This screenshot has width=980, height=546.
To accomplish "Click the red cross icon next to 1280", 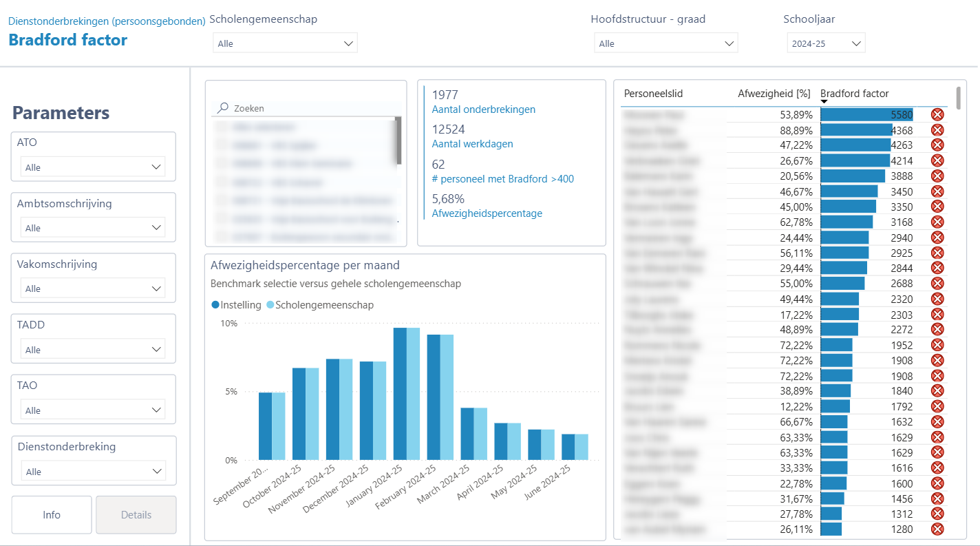I will [937, 529].
